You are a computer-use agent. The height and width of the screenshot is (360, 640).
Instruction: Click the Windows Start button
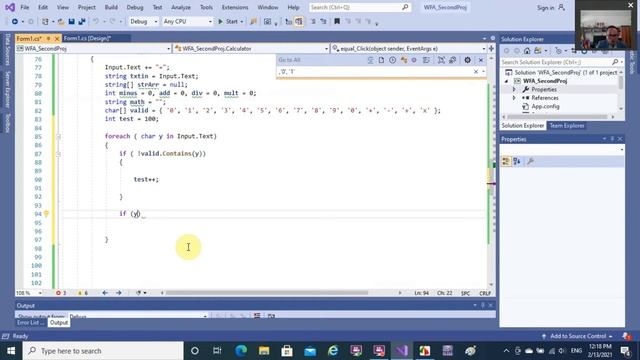pyautogui.click(x=11, y=351)
